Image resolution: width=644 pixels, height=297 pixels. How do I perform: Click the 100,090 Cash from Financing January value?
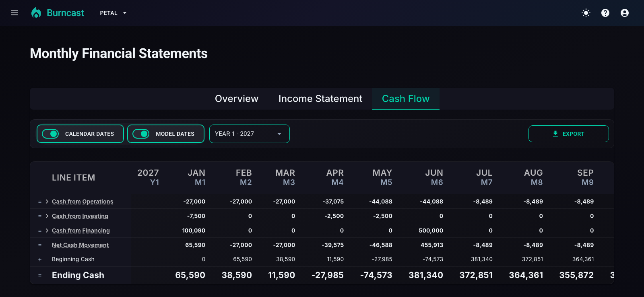(x=194, y=231)
